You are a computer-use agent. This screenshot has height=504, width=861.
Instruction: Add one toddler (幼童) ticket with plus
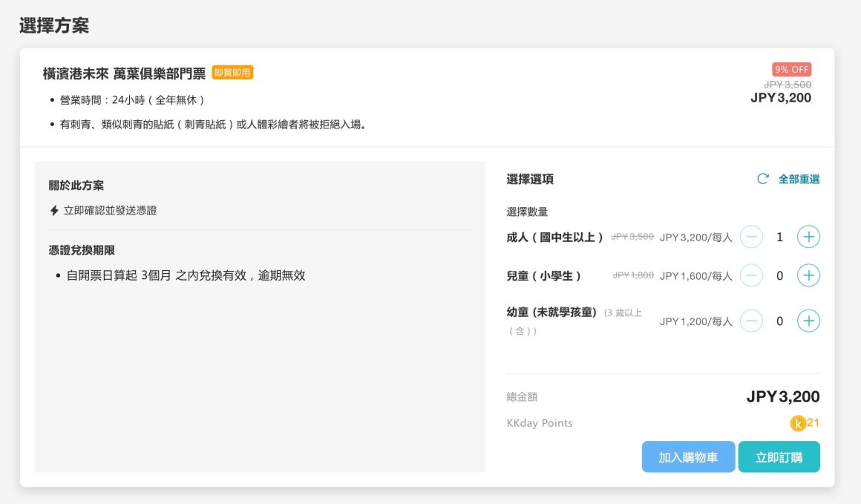pos(808,321)
